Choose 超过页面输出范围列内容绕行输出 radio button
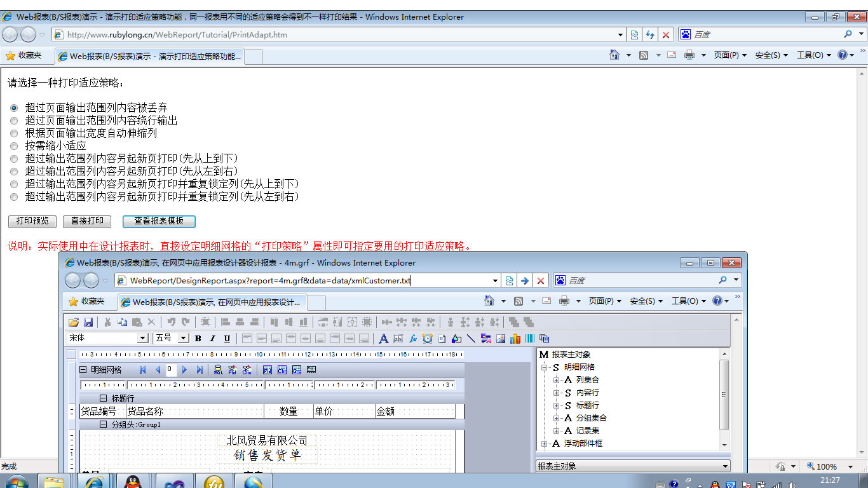The image size is (868, 488). tap(14, 121)
